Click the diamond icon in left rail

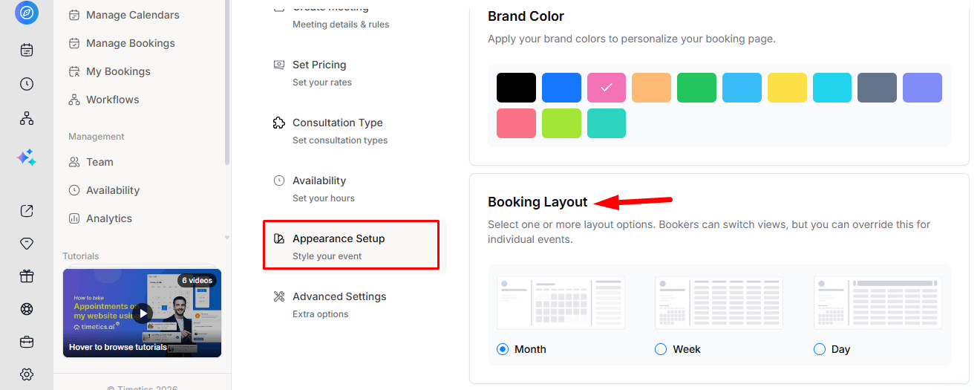[x=27, y=244]
